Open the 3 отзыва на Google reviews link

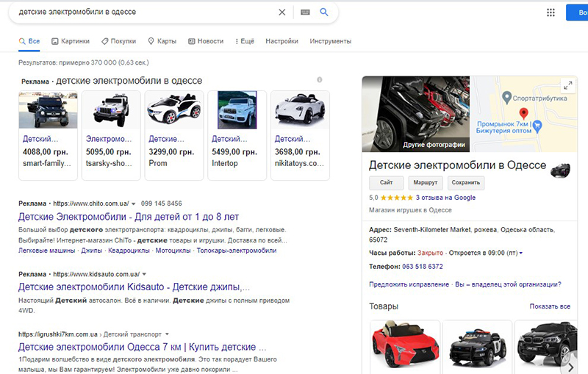pos(445,198)
